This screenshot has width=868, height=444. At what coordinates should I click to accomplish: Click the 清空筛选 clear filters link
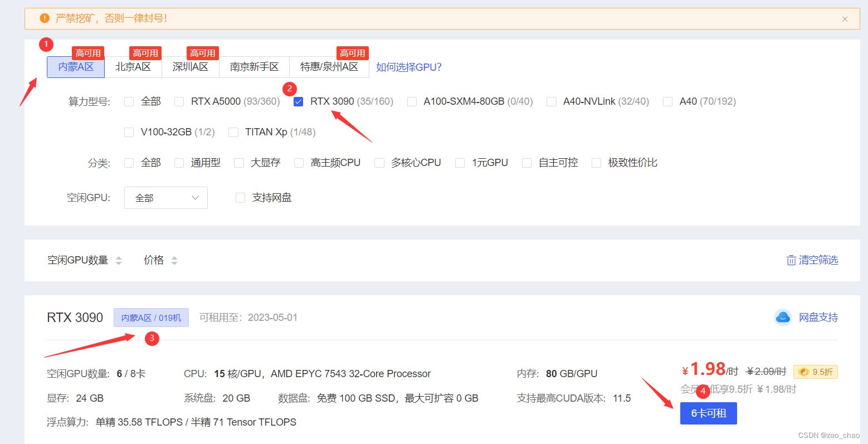pyautogui.click(x=812, y=260)
